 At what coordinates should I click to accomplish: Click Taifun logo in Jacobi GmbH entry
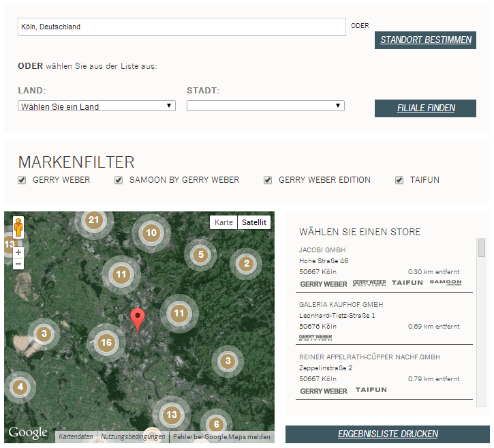tap(407, 283)
